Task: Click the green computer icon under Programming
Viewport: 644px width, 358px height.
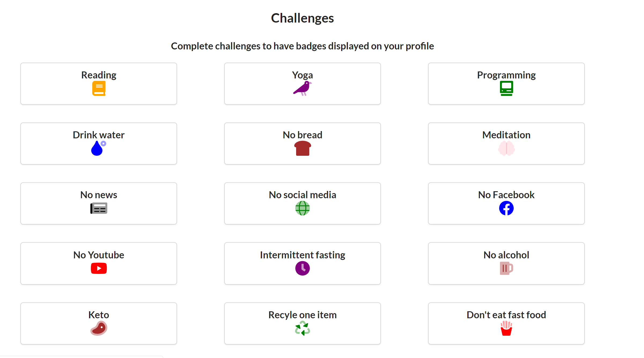Action: point(506,88)
